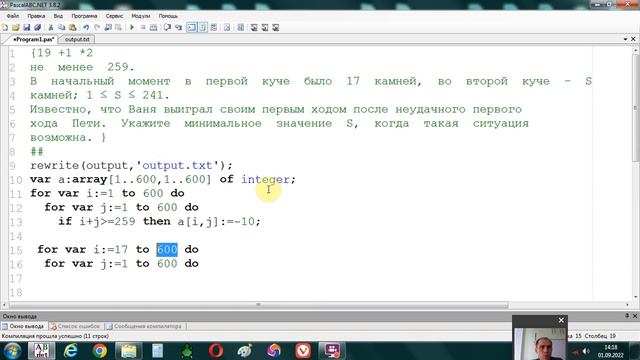Viewport: 640px width, 360px height.
Task: Close the Окно вывода panel
Action: pyautogui.click(x=635, y=316)
